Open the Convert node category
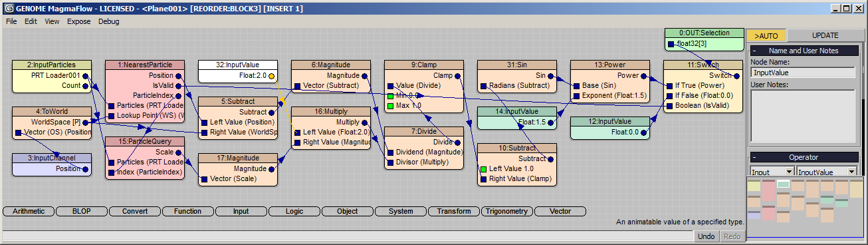The image size is (868, 245). 135,211
